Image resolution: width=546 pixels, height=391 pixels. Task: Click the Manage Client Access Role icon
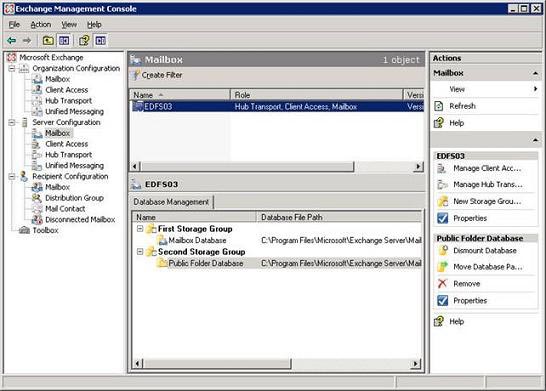[442, 169]
